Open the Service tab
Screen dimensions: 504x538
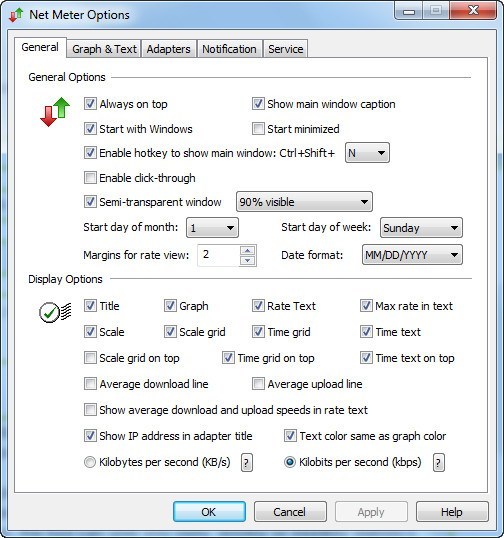coord(285,49)
